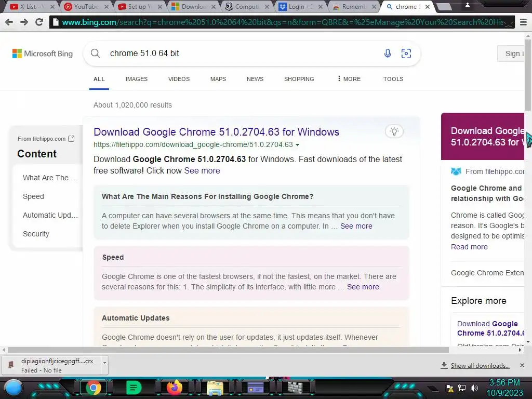Click the Action Center flag tray icon
The width and height of the screenshot is (532, 399).
pyautogui.click(x=449, y=388)
